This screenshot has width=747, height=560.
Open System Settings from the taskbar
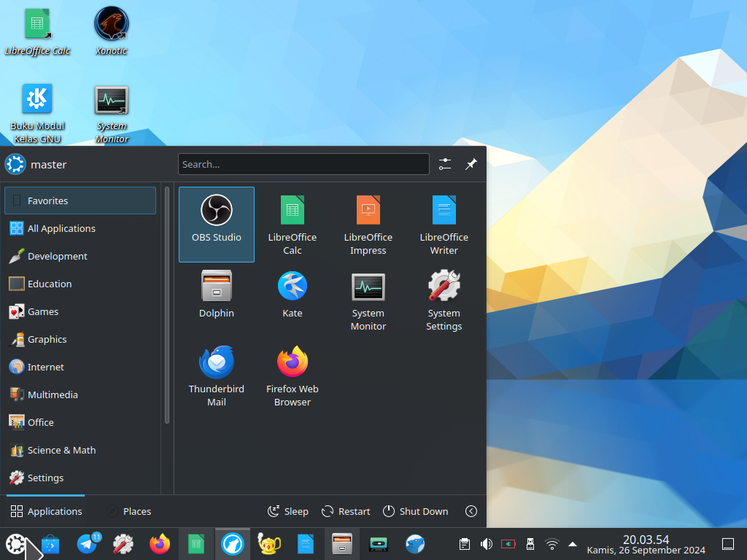(x=123, y=544)
